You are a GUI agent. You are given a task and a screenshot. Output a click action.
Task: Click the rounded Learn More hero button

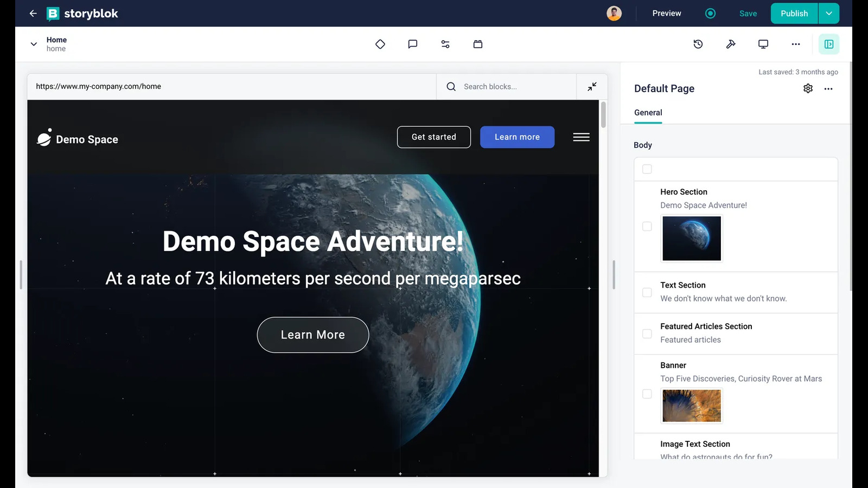pyautogui.click(x=313, y=335)
